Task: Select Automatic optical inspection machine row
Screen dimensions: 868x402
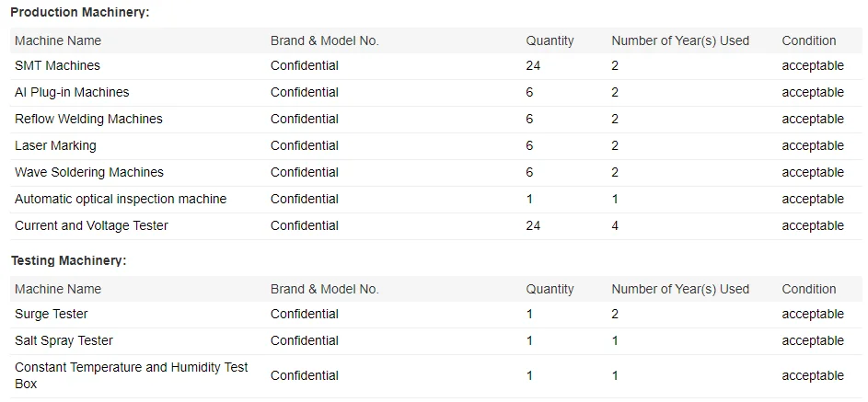Action: pos(121,199)
